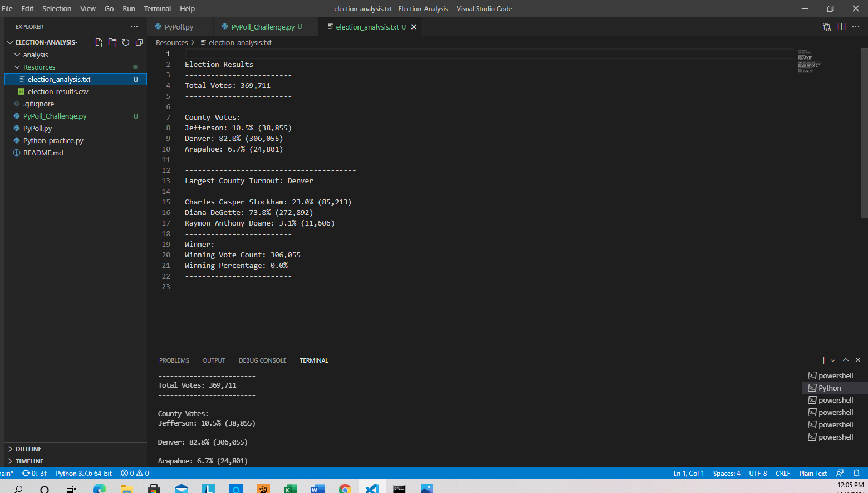Create a new file in the Explorer

(99, 42)
